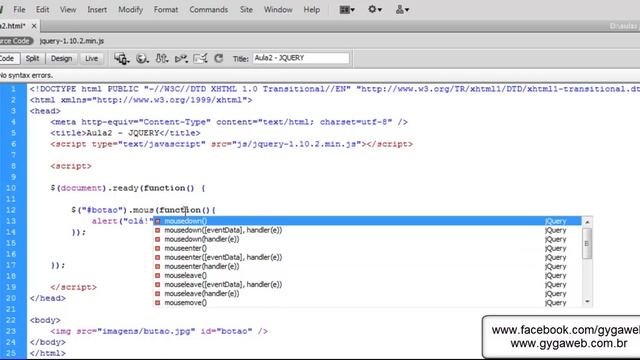
Task: Click the Check Browser Compatibility icon
Action: coord(200,58)
